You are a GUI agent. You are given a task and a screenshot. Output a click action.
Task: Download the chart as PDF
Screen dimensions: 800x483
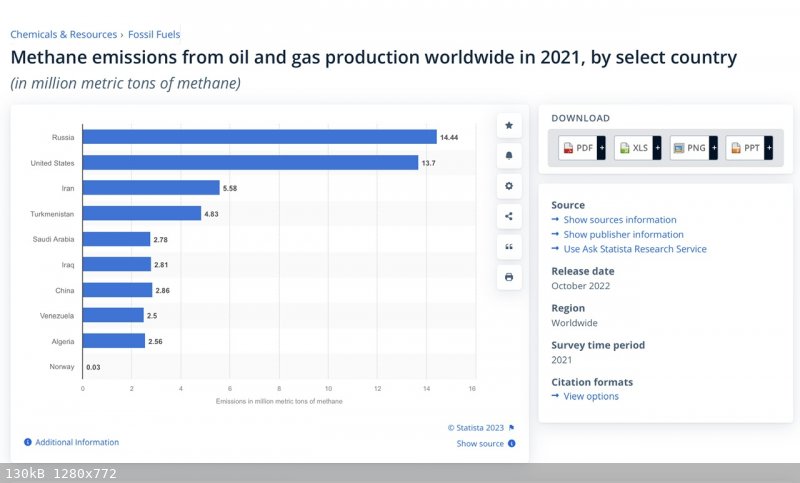[578, 148]
